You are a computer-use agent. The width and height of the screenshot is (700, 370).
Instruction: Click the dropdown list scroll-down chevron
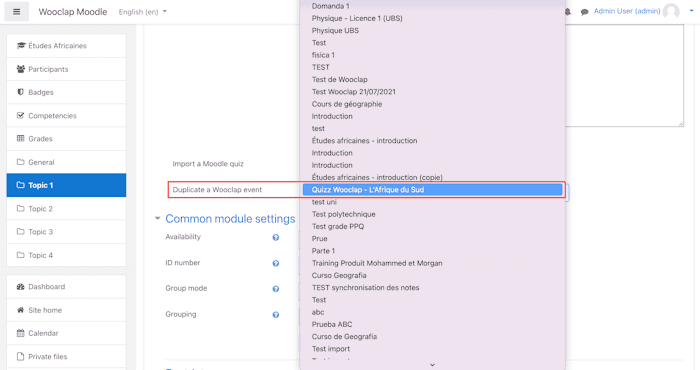(432, 365)
